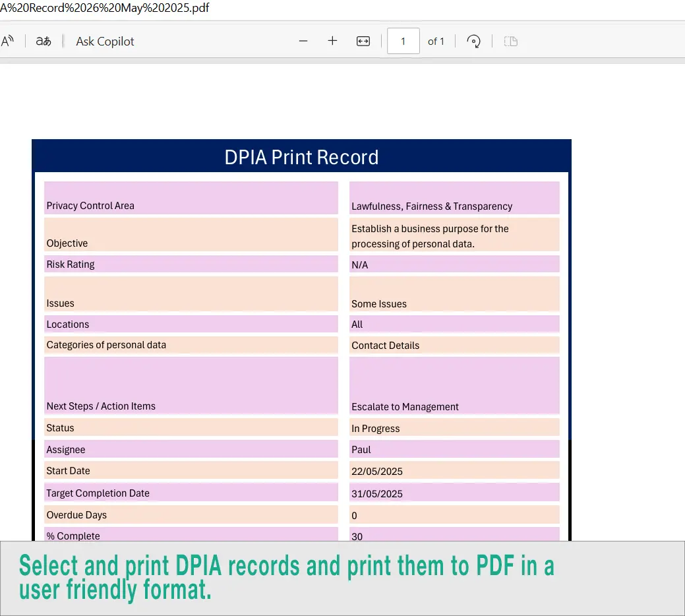Select the In Progress status value
Viewport: 685px width, 616px height.
(x=454, y=428)
